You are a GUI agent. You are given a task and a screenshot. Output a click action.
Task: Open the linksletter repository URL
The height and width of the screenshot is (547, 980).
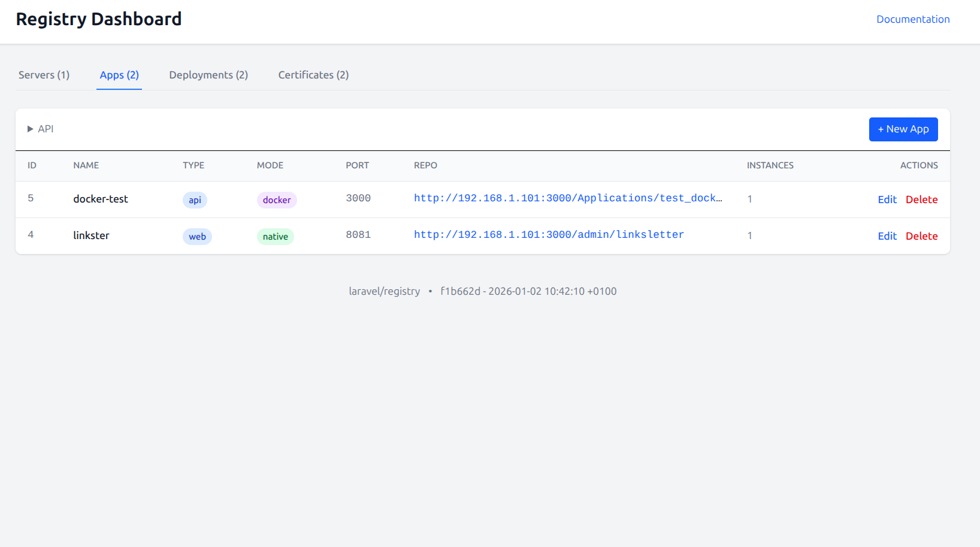[548, 235]
